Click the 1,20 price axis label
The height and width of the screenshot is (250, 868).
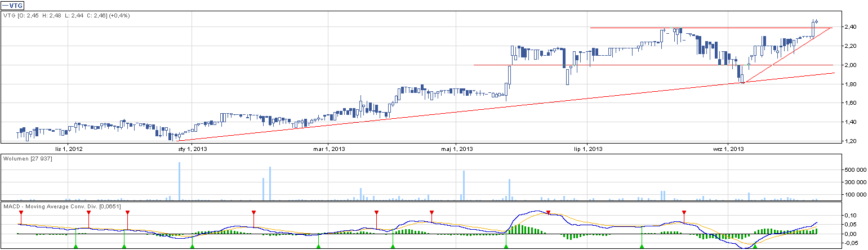850,141
